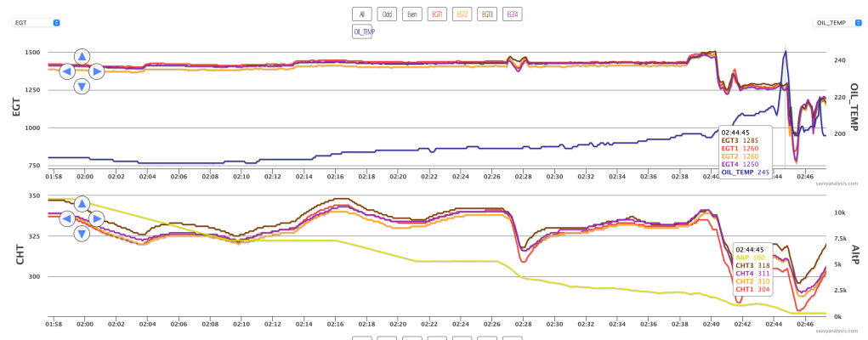The width and height of the screenshot is (868, 340).
Task: Pan the EGT chart right
Action: coord(97,71)
